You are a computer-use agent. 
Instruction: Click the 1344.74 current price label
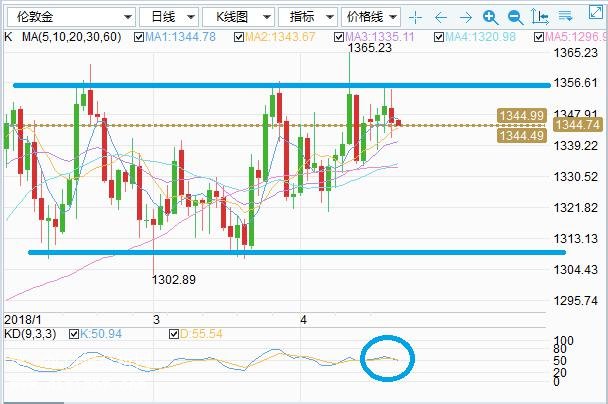coord(578,125)
